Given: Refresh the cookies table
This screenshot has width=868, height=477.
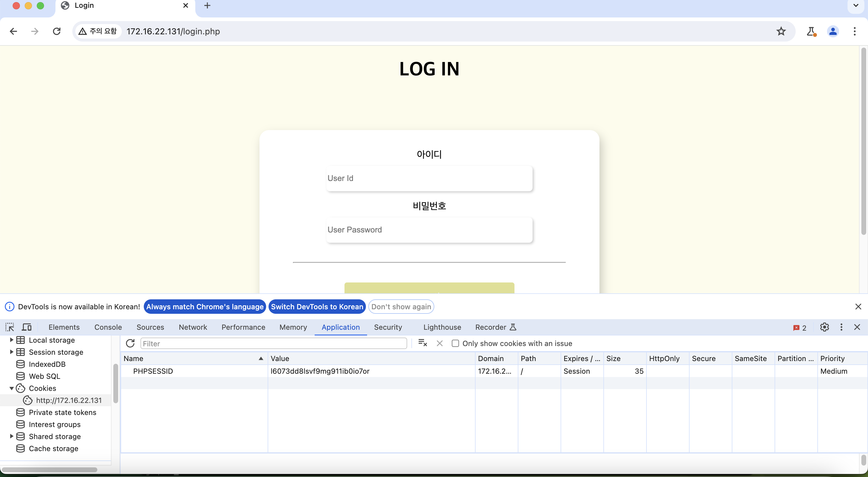Looking at the screenshot, I should pos(130,343).
